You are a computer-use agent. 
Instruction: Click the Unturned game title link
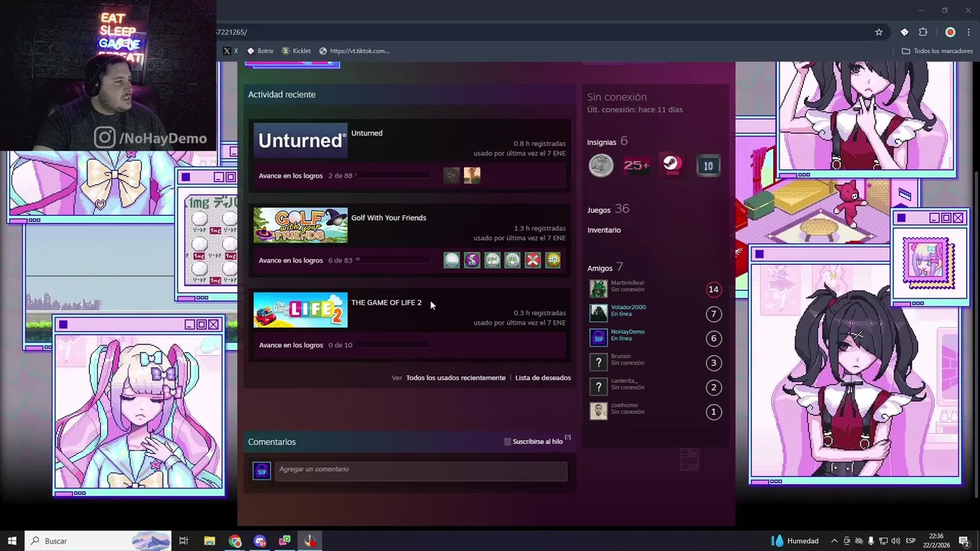(x=367, y=133)
